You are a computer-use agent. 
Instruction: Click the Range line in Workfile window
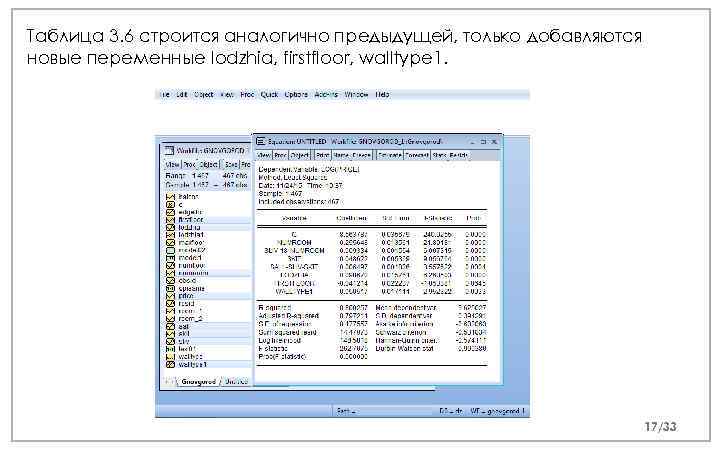206,176
